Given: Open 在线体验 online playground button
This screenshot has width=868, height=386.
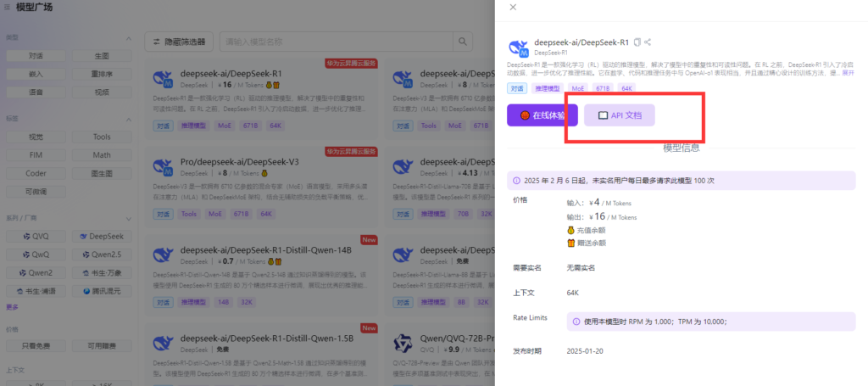Looking at the screenshot, I should tap(542, 115).
